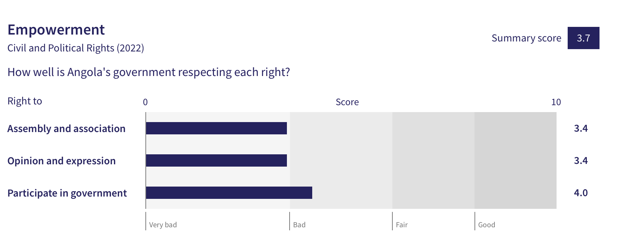
Task: Click the Opinion and expression score bar
Action: tap(216, 160)
